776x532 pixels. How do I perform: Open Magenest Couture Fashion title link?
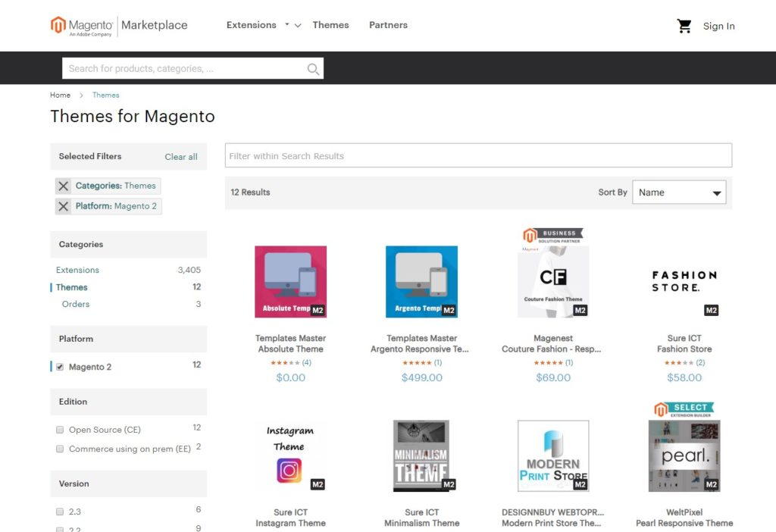click(552, 343)
